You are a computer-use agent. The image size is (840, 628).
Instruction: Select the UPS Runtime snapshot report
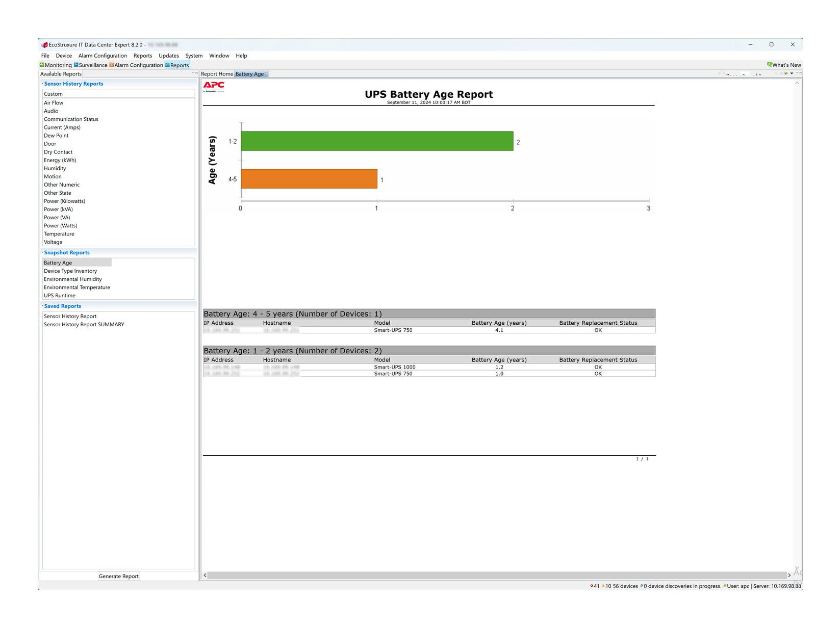(60, 296)
